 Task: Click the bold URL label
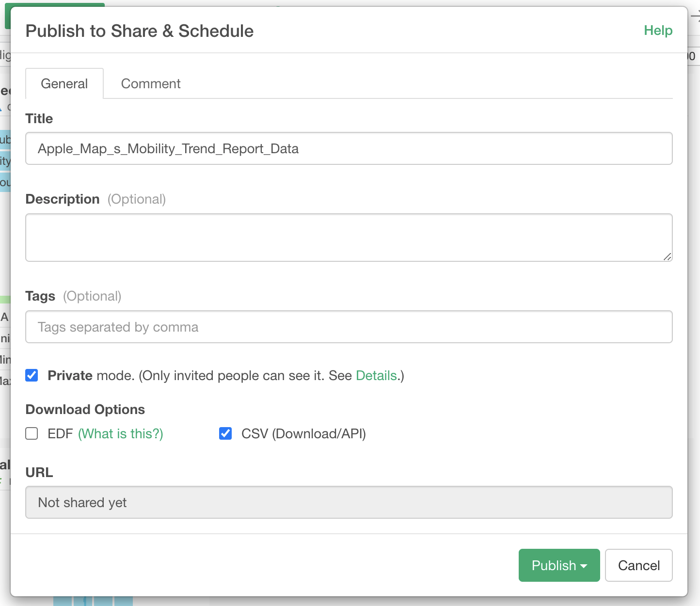coord(39,473)
